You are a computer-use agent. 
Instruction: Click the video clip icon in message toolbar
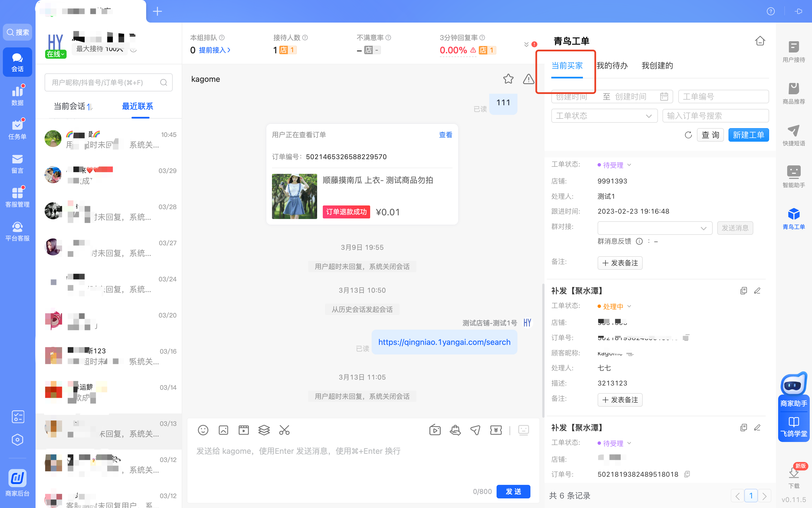[x=243, y=430]
